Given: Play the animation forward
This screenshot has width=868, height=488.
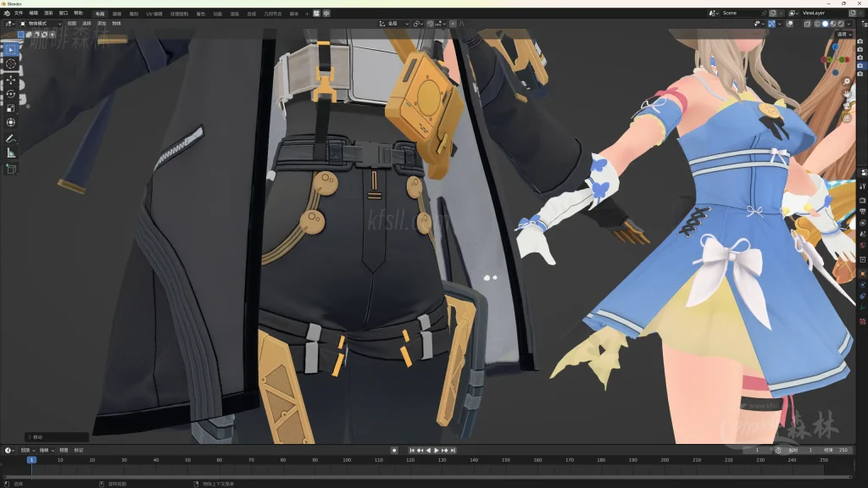Looking at the screenshot, I should pos(437,451).
